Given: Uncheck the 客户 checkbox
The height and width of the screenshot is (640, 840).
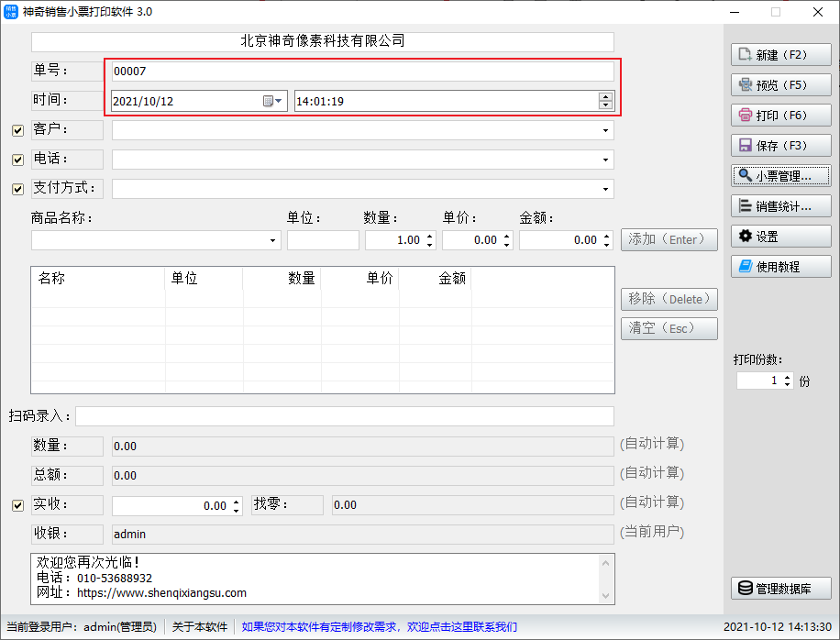Looking at the screenshot, I should [x=17, y=131].
